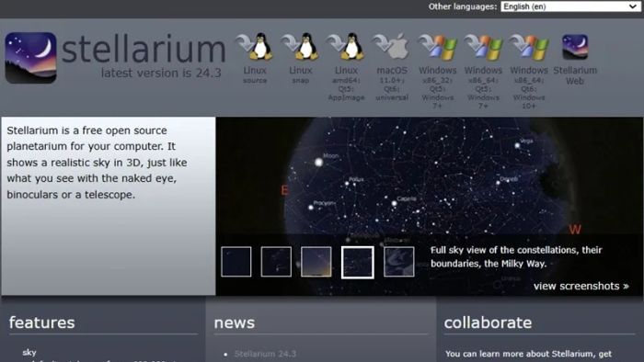The image size is (644, 362).
Task: Select the fifth screenshot thumbnail
Action: click(398, 262)
